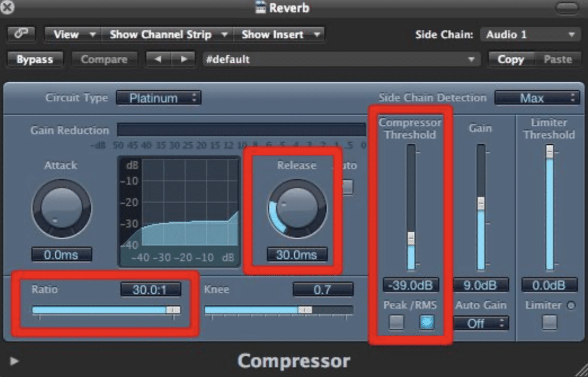
Task: Close the Reverb plugin window
Action: click(x=7, y=7)
